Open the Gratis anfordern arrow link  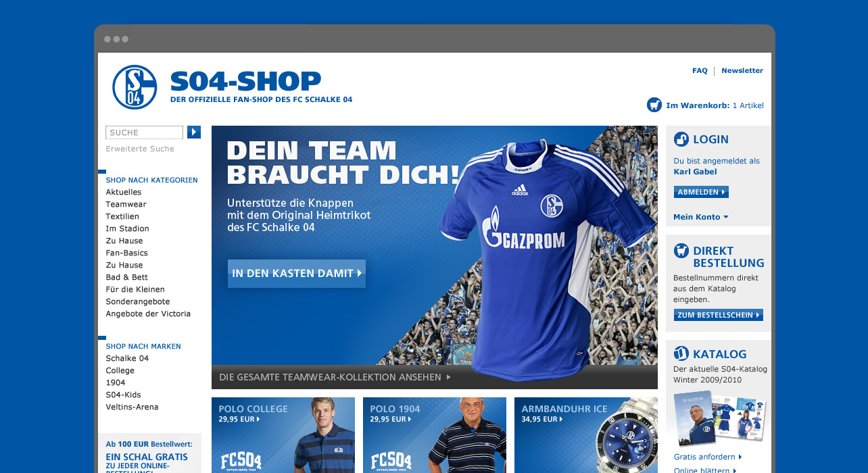click(708, 457)
